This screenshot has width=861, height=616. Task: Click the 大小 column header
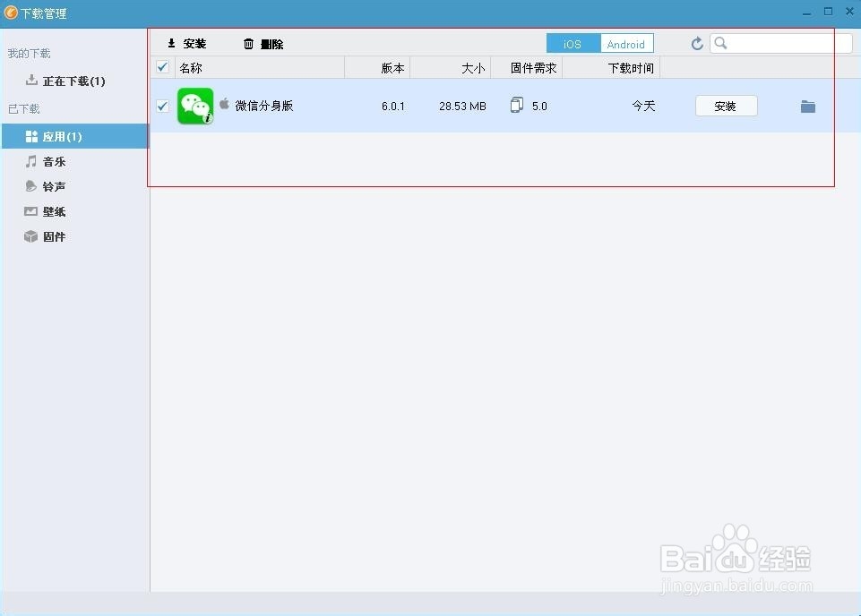pyautogui.click(x=473, y=67)
